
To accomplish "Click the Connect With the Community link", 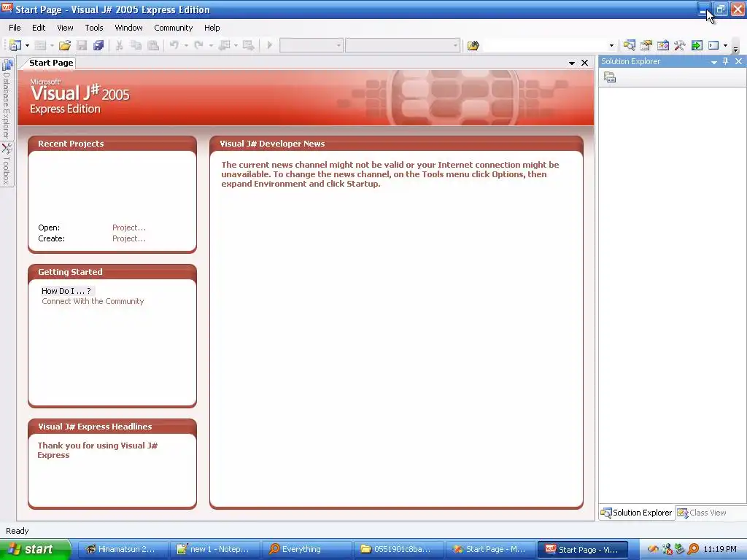I will click(93, 301).
